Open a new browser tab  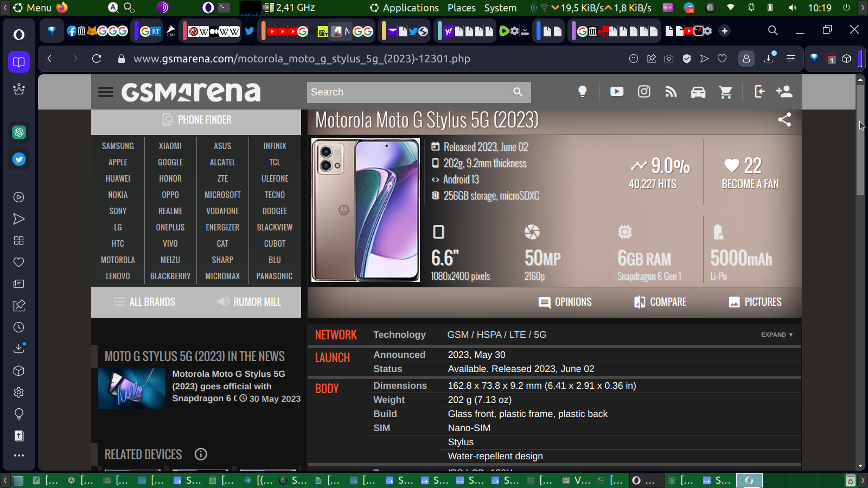(x=725, y=31)
